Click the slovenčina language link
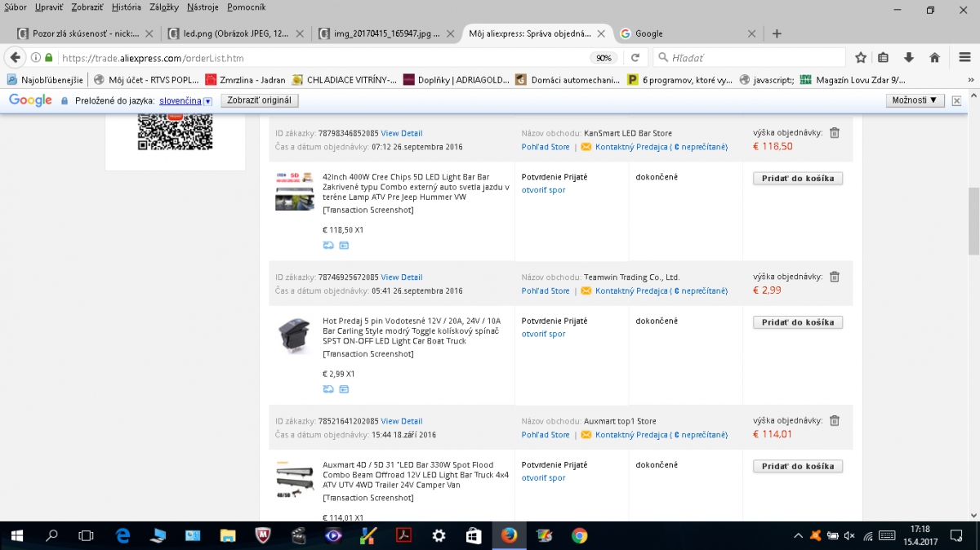 click(x=180, y=100)
